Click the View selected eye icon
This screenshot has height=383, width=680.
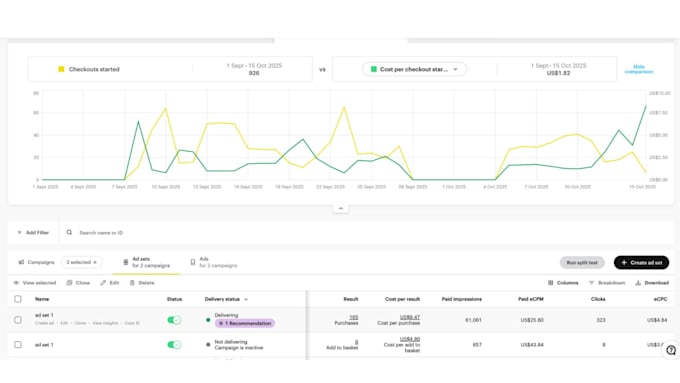(16, 283)
